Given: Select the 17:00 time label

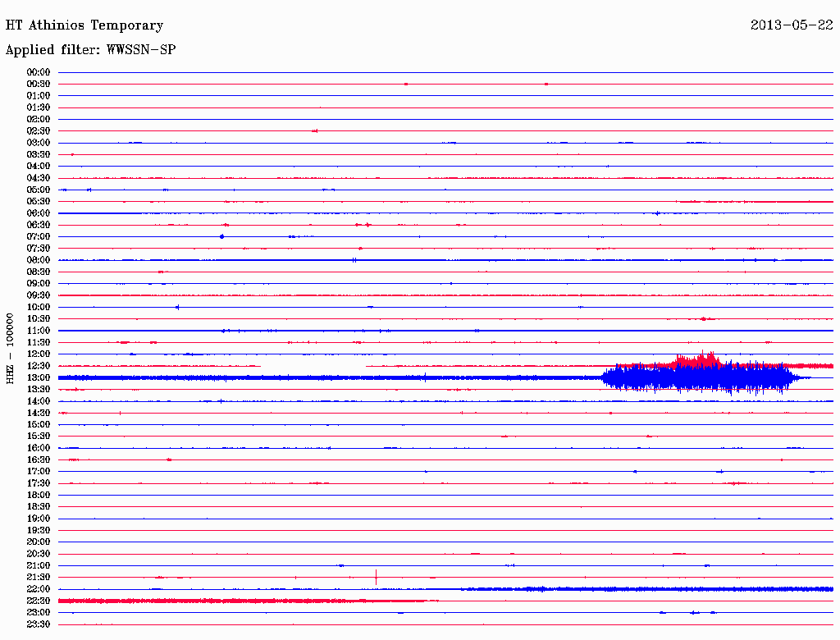Looking at the screenshot, I should pyautogui.click(x=39, y=471).
